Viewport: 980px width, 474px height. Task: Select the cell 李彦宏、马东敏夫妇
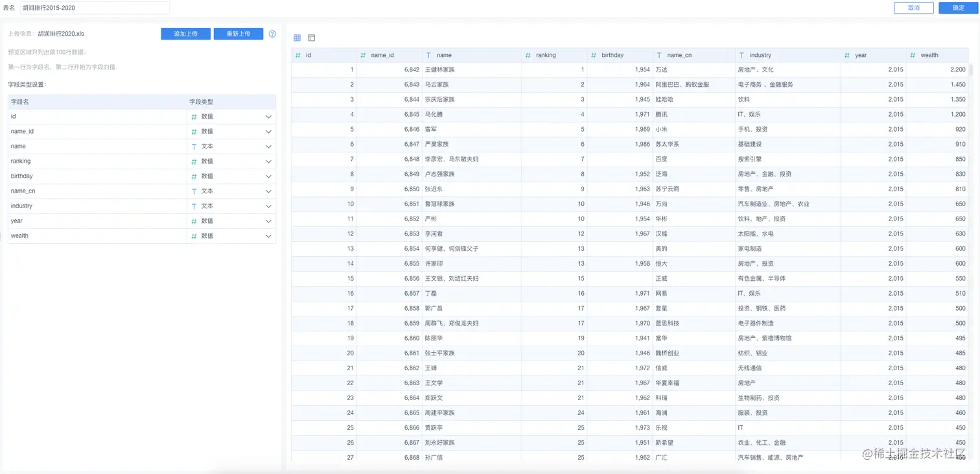472,159
